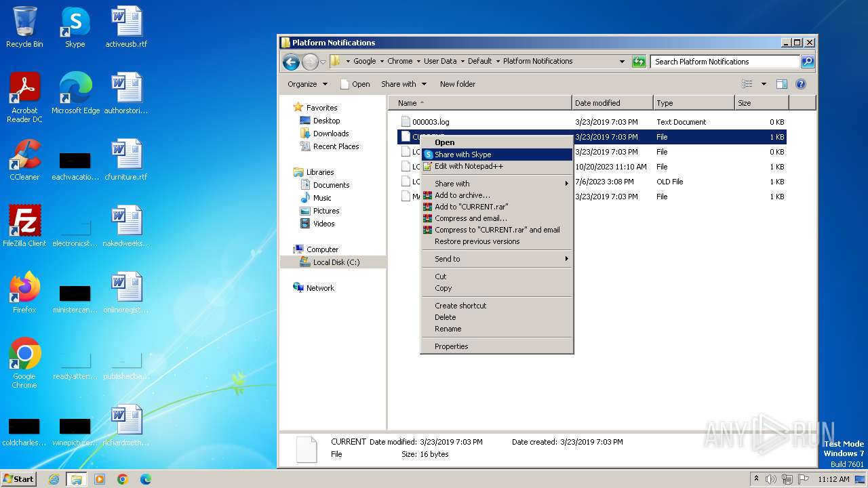Choose Copy from the context menu

click(496, 288)
